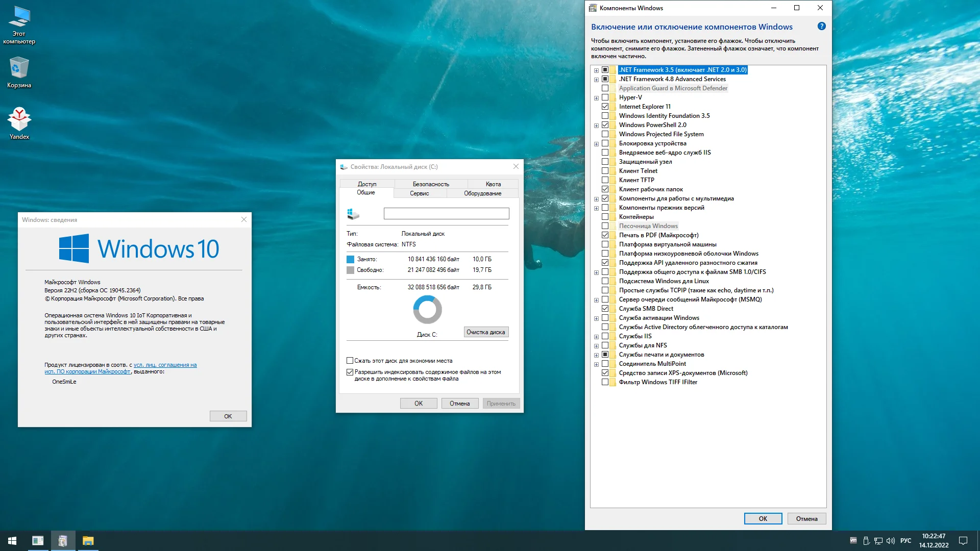Uncheck Internet Explorer 11 component
Screen dimensions: 980x551
pyautogui.click(x=605, y=107)
